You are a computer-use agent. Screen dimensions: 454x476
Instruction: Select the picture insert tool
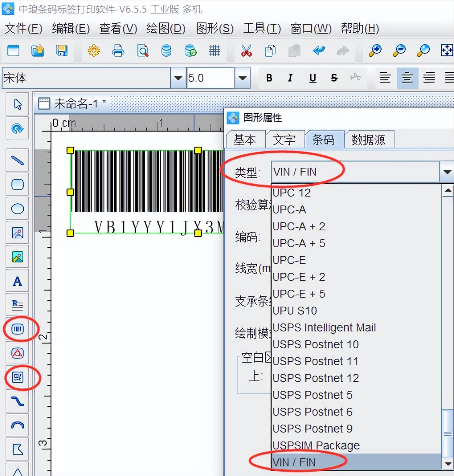(17, 233)
